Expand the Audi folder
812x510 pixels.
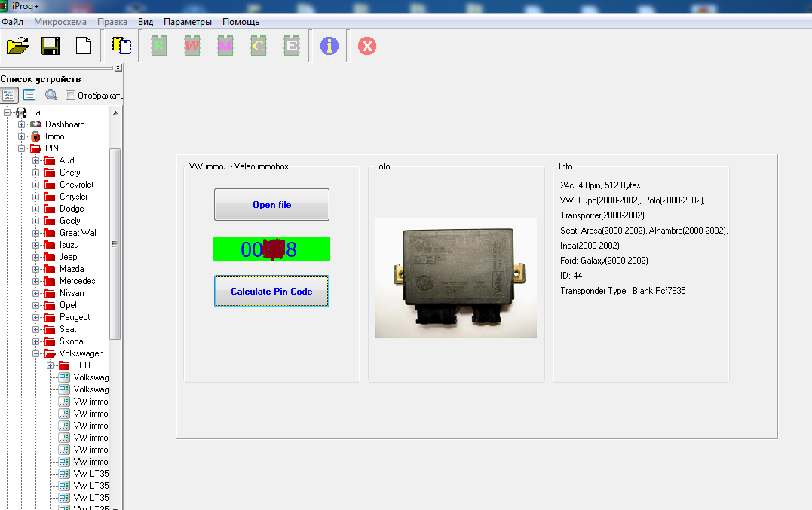pos(35,160)
